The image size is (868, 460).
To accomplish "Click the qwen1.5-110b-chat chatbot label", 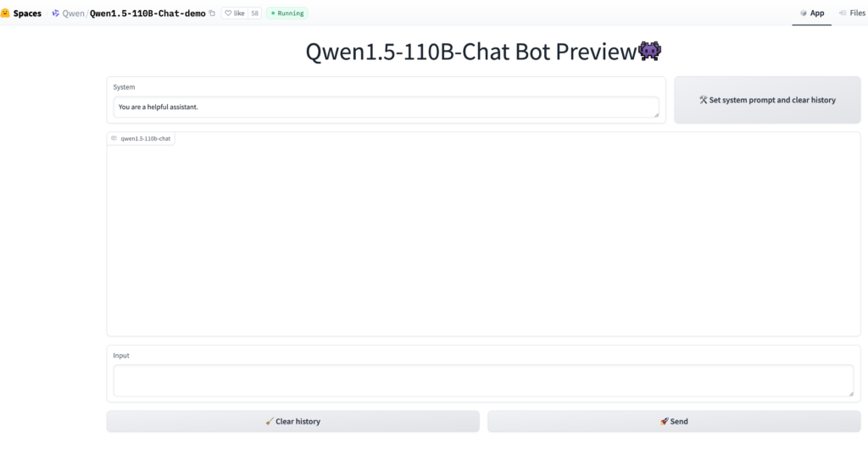I will click(141, 138).
